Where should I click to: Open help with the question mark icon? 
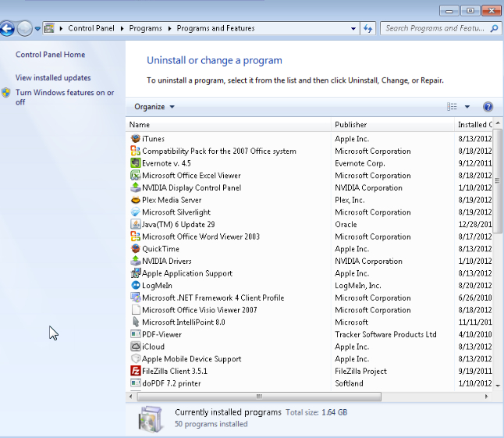click(x=488, y=107)
